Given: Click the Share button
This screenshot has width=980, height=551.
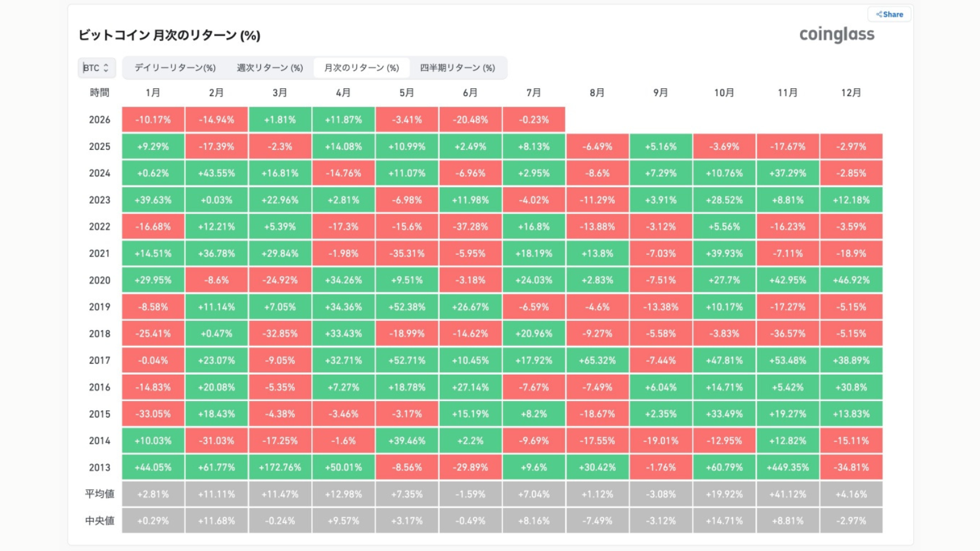Looking at the screenshot, I should point(889,14).
